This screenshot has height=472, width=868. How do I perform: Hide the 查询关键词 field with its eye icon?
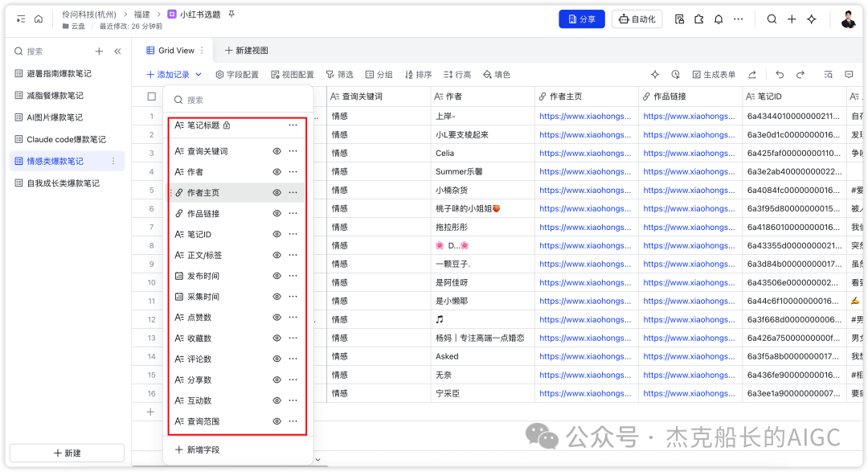[276, 151]
